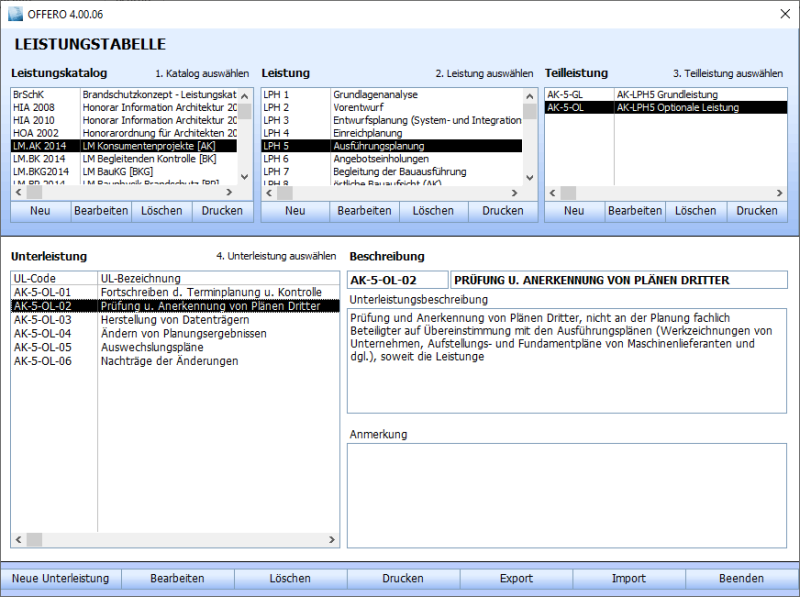Click left arrow of Teilleistung horizontal scrollbar
Screen dimensions: 800x597
click(x=553, y=193)
